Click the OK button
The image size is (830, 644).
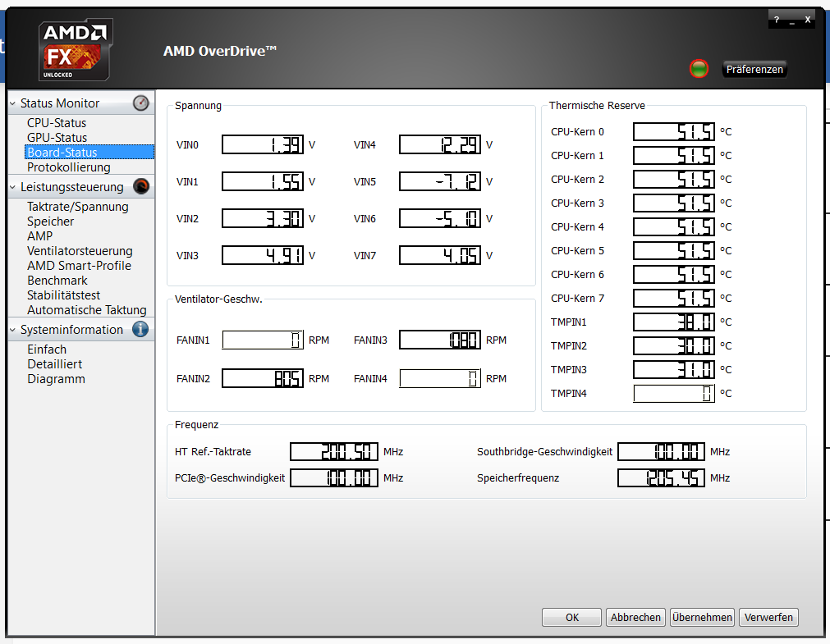(x=571, y=617)
